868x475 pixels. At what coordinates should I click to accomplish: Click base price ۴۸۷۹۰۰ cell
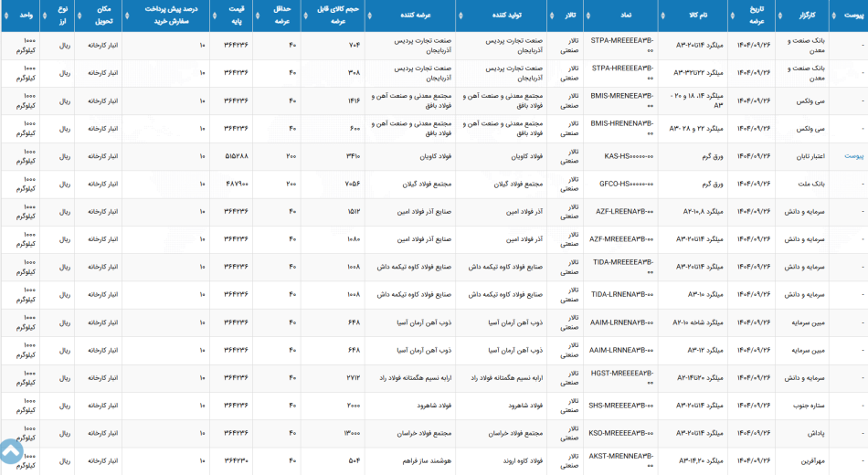tap(231, 185)
